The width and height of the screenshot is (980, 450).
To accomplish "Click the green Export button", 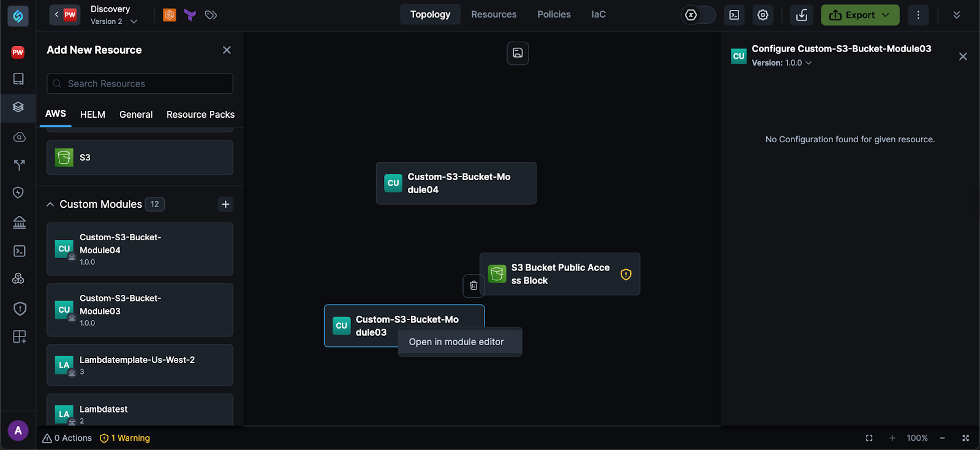I will [x=860, y=15].
